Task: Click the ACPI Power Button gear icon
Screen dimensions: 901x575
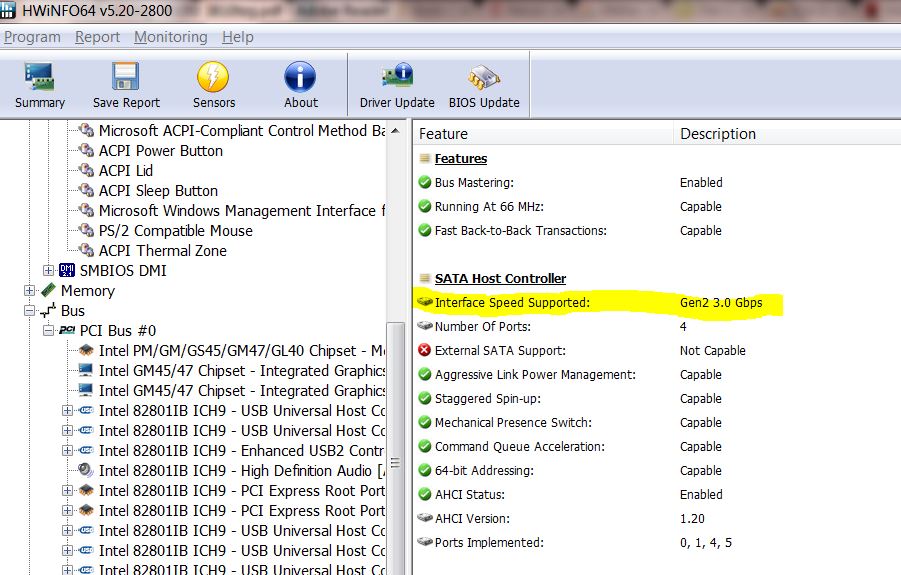Action: pos(86,150)
